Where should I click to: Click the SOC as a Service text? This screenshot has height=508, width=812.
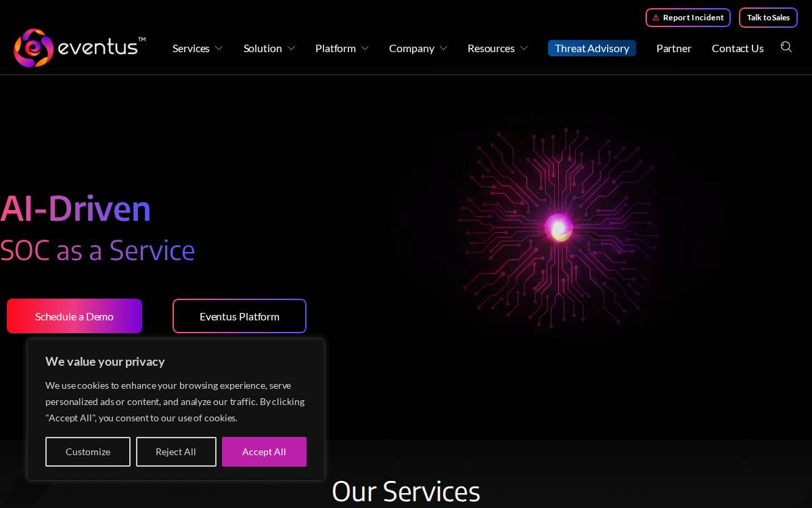coord(97,251)
